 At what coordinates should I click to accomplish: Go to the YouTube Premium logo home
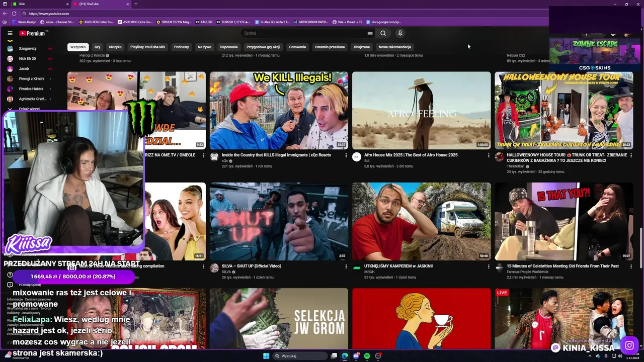pyautogui.click(x=33, y=33)
